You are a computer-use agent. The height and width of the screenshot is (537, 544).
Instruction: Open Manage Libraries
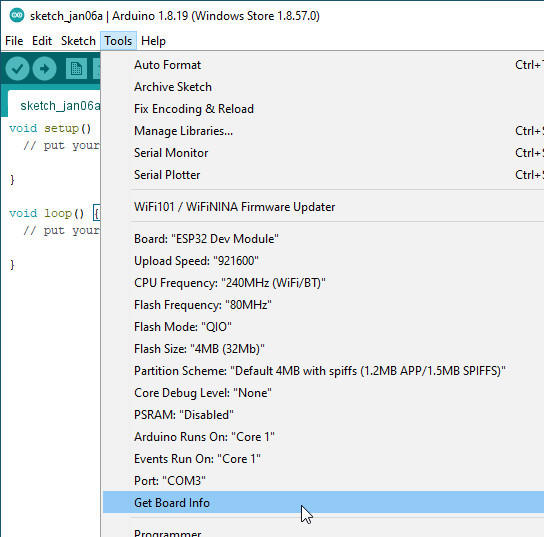click(323, 131)
